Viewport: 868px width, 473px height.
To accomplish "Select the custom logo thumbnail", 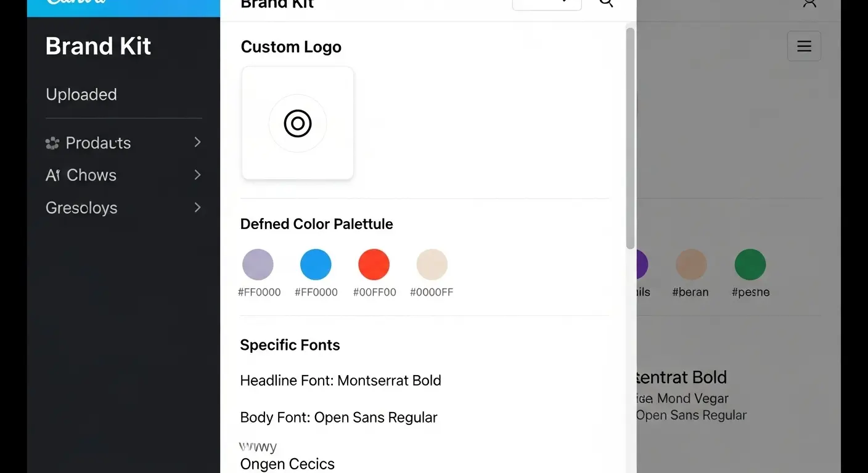I will pyautogui.click(x=298, y=123).
